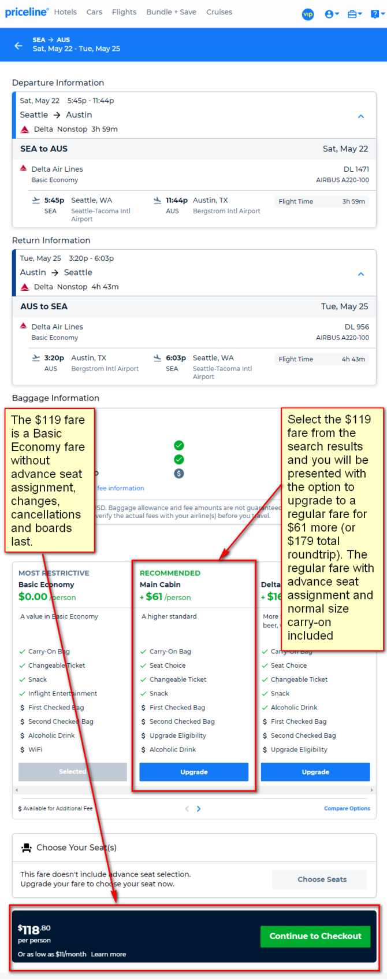The height and width of the screenshot is (980, 387).
Task: Click the VIP badge icon
Action: [308, 14]
